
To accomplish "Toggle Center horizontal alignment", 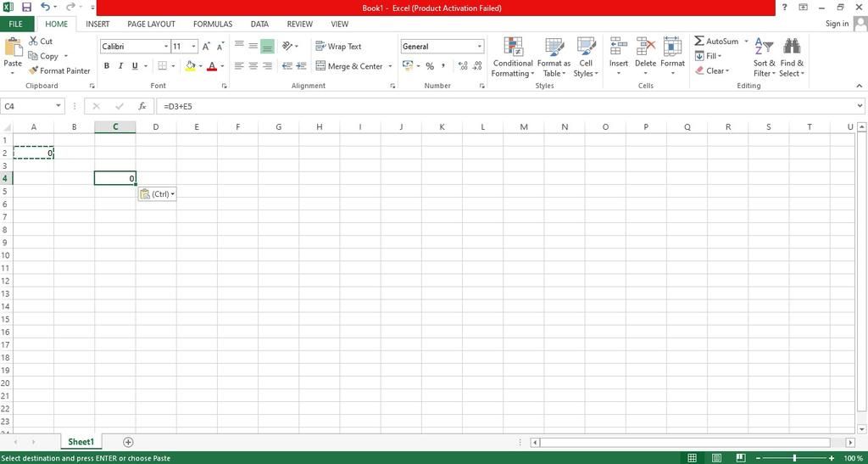I will coord(253,66).
